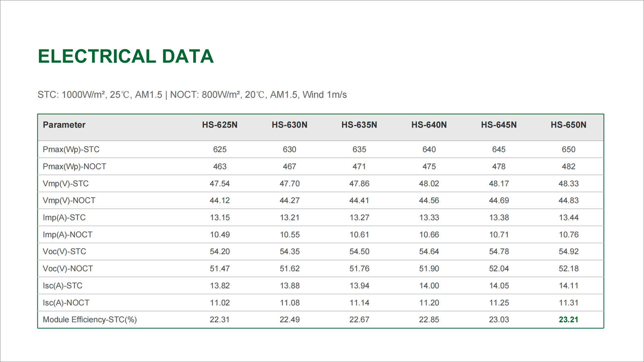Image resolution: width=644 pixels, height=362 pixels.
Task: Select the Vmp(V)-NOCT row label
Action: (69, 201)
